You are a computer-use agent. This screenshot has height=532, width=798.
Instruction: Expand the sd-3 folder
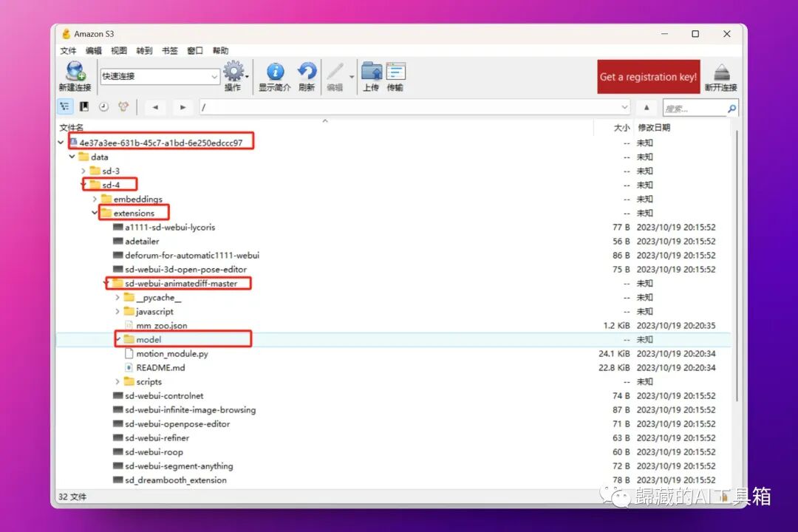83,171
